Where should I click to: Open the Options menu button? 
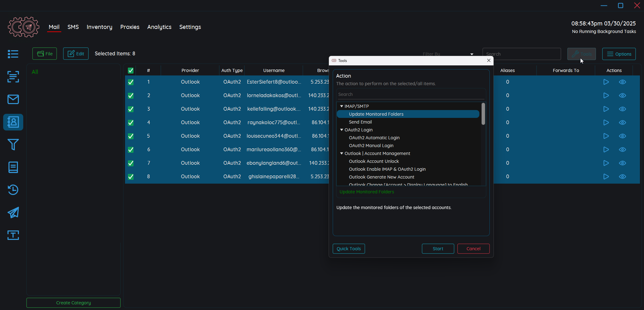point(619,54)
